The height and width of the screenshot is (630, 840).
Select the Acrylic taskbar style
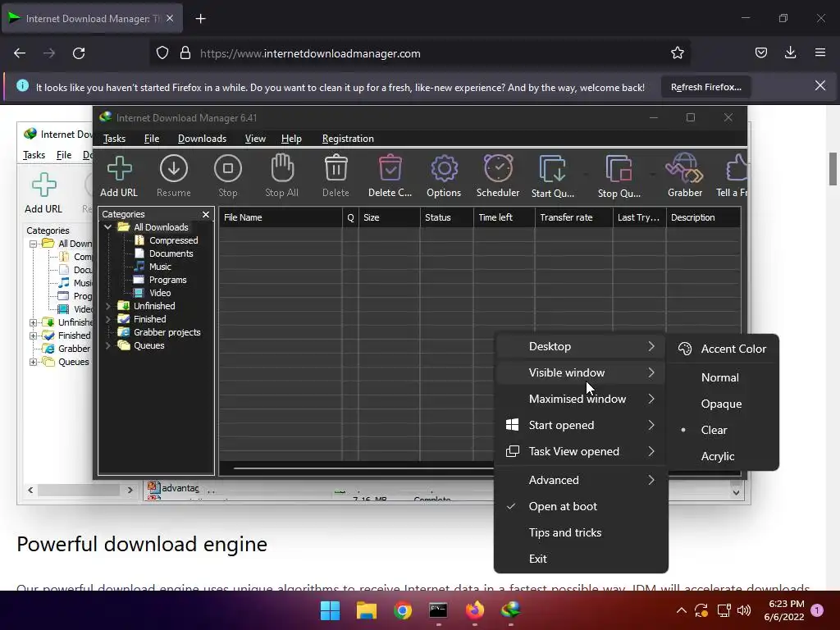click(724, 456)
